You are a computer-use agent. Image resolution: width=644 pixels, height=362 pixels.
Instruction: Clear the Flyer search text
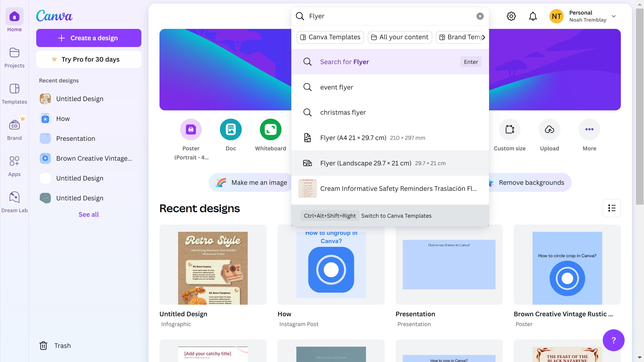tap(480, 16)
